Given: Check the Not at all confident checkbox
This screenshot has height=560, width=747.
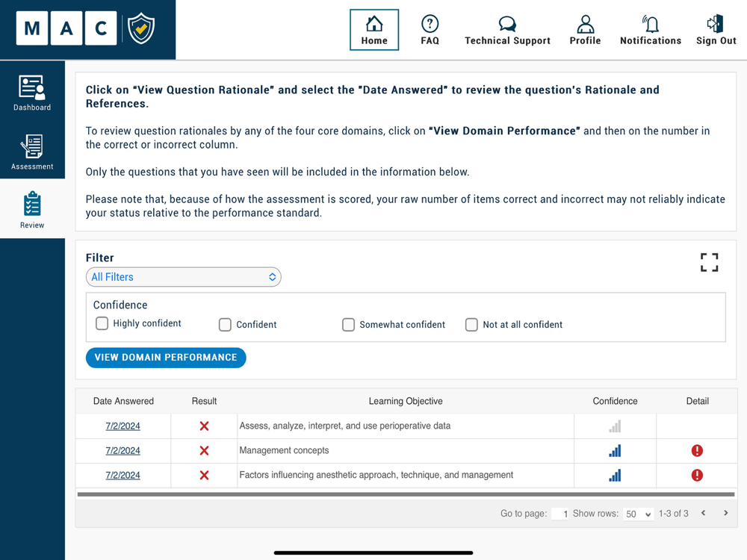Looking at the screenshot, I should point(471,325).
